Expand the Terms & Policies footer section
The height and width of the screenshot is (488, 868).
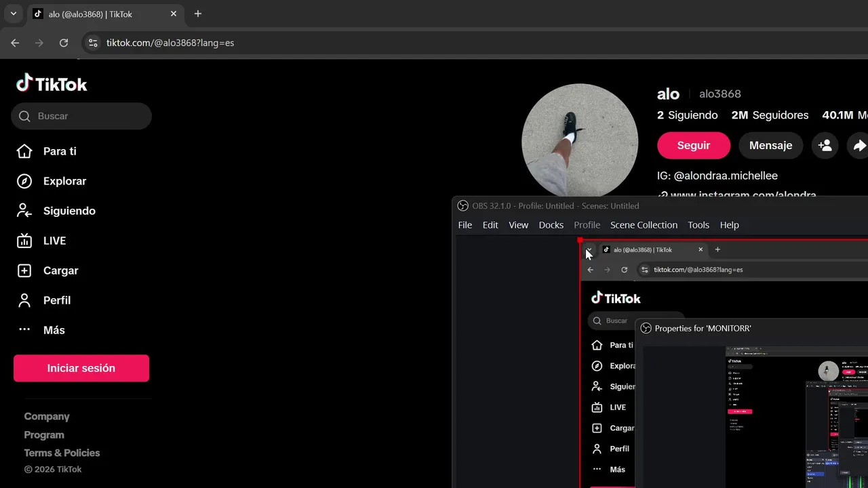tap(62, 453)
